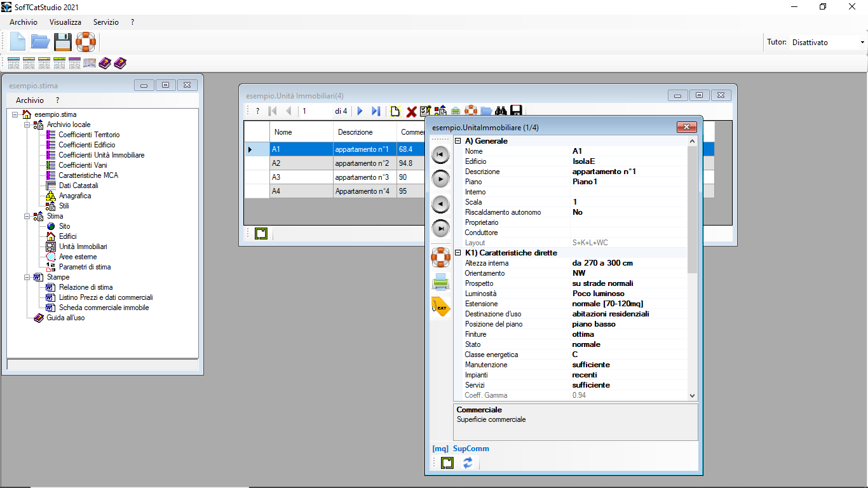
Task: Select Caratteristiche MCA in tree
Action: (88, 175)
